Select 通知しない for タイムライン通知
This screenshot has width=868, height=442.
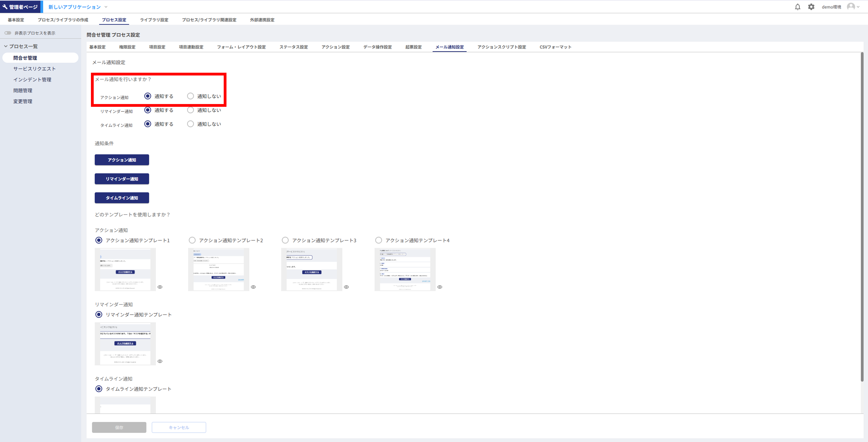pyautogui.click(x=190, y=124)
